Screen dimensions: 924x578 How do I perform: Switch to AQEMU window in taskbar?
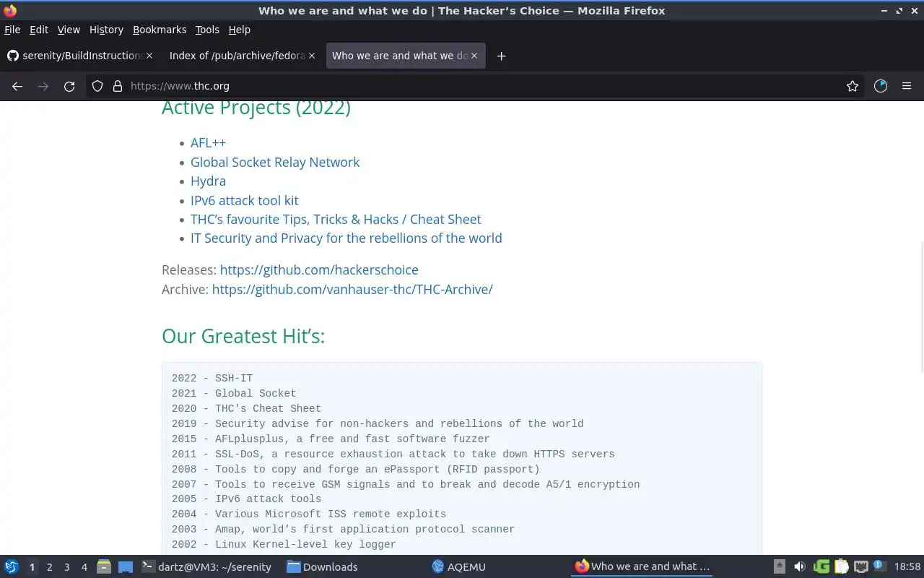point(459,567)
